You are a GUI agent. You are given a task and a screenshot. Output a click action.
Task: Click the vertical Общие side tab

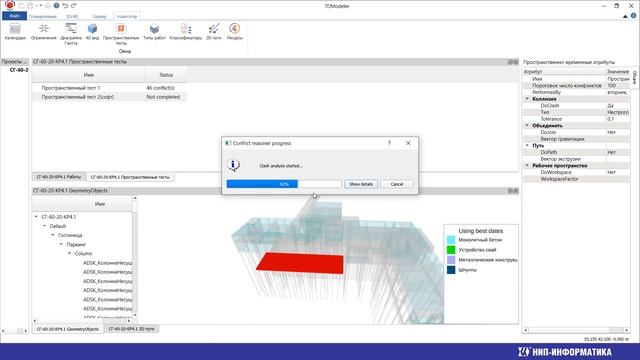(x=635, y=77)
